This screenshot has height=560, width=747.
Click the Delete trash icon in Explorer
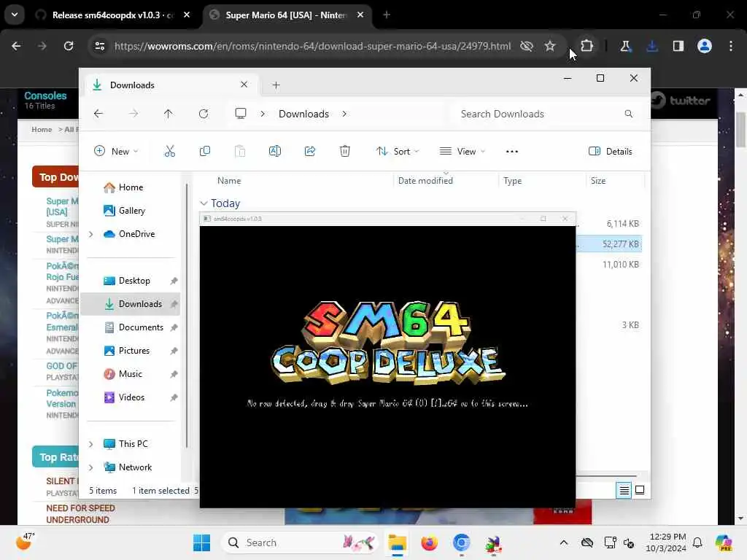[345, 152]
